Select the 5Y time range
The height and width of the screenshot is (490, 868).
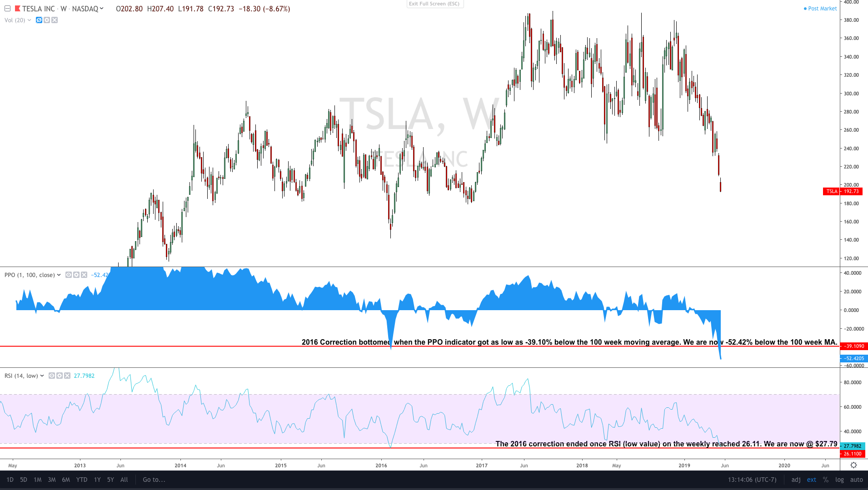point(110,480)
